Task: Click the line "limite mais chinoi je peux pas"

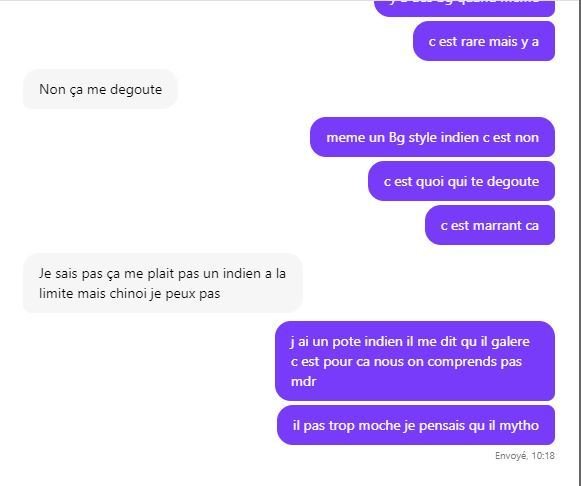Action: pyautogui.click(x=130, y=294)
